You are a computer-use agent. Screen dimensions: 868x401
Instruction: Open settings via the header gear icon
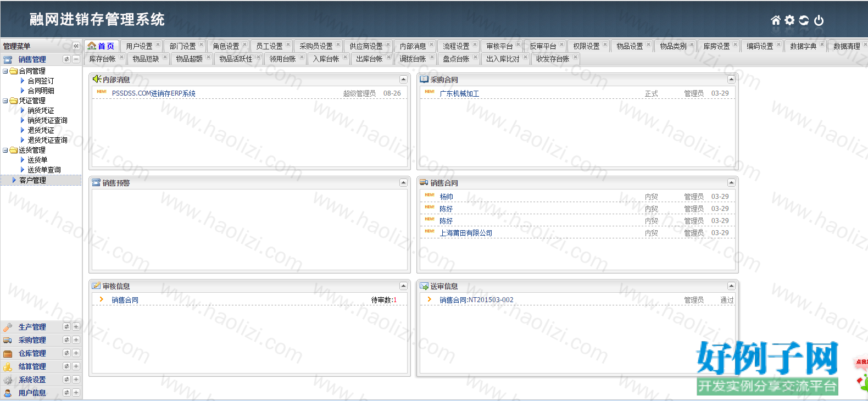[789, 20]
